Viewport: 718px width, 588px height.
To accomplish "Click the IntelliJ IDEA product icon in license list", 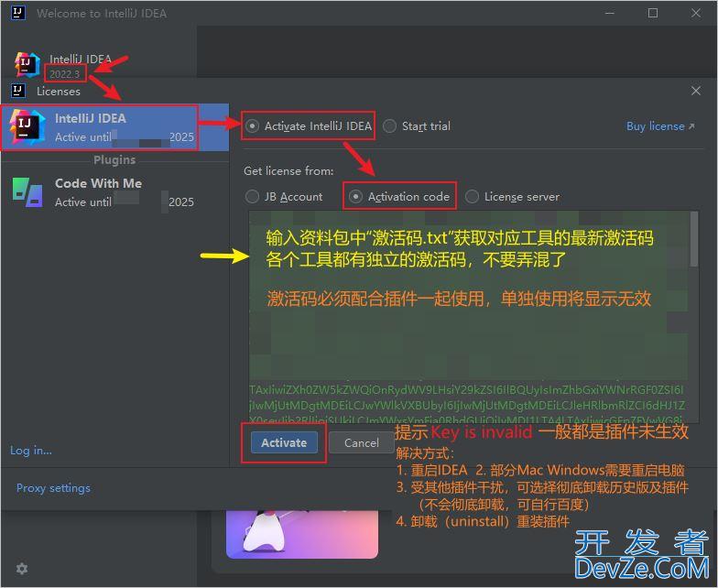I will pos(27,127).
